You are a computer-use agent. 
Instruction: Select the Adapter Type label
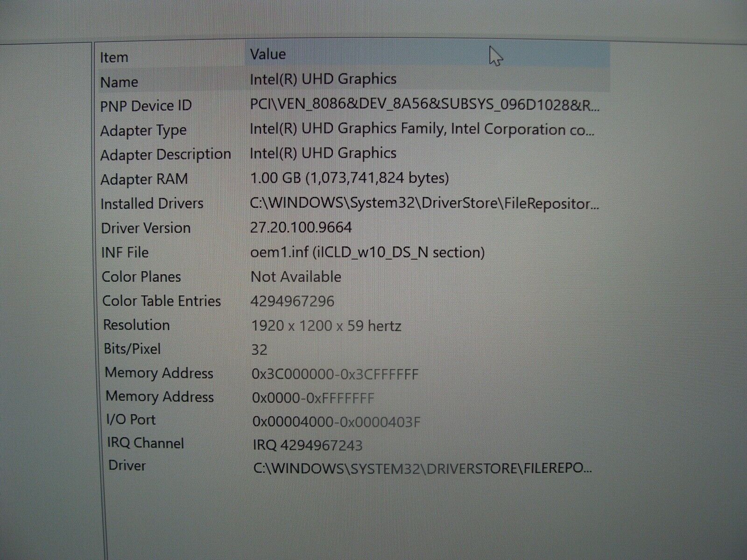[x=143, y=131]
